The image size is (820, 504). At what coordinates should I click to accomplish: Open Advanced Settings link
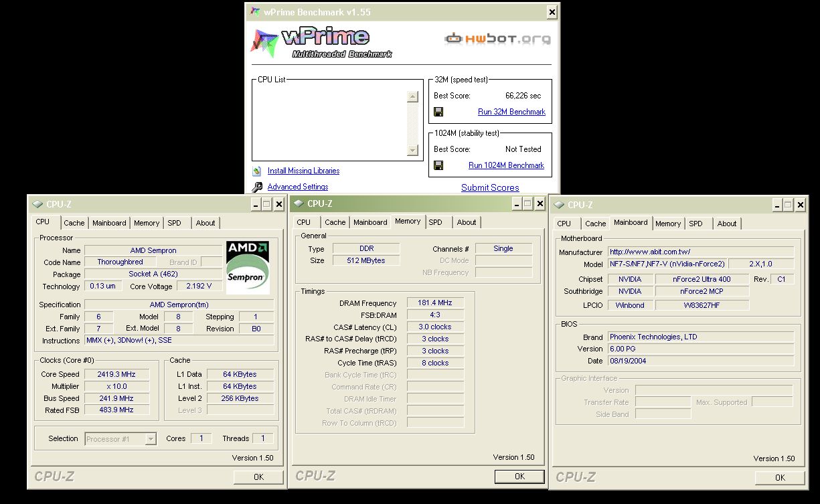(298, 187)
